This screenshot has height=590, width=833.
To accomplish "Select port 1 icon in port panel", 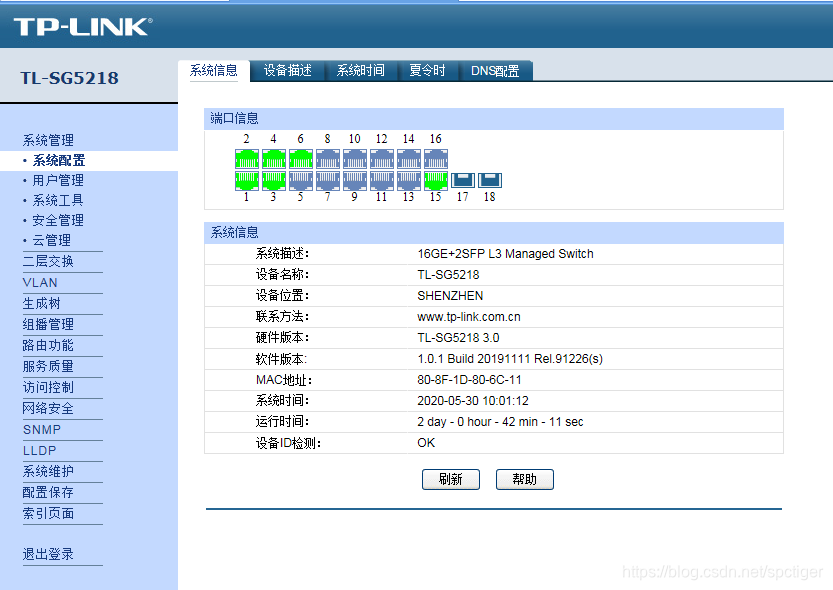I will [246, 181].
